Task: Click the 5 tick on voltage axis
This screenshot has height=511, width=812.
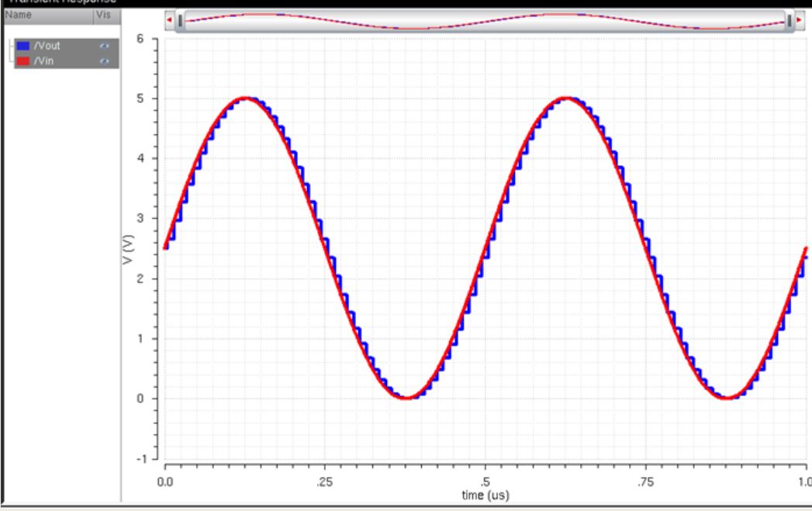Action: click(140, 98)
